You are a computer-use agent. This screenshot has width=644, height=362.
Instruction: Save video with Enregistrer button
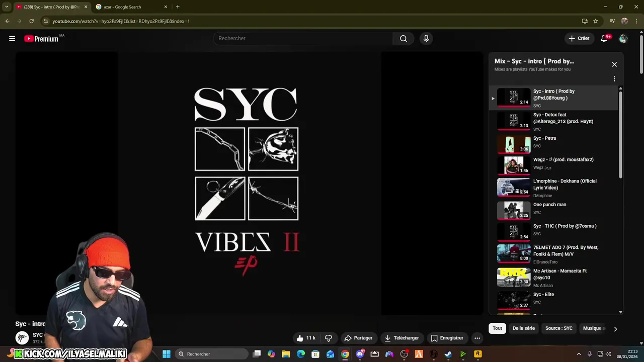tap(447, 338)
